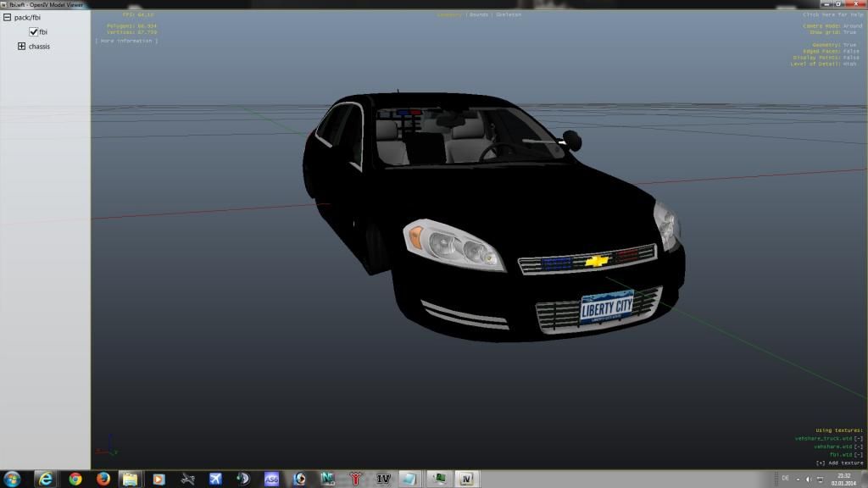The image size is (868, 488).
Task: Expand the chassis tree node
Action: (20, 46)
